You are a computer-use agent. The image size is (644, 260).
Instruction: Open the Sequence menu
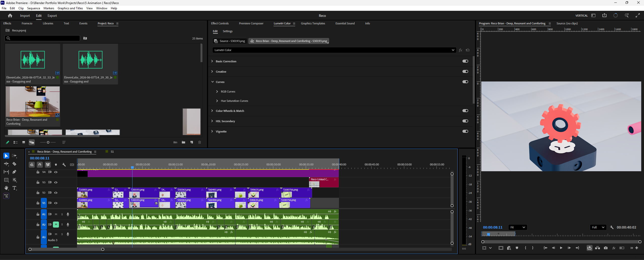point(33,8)
